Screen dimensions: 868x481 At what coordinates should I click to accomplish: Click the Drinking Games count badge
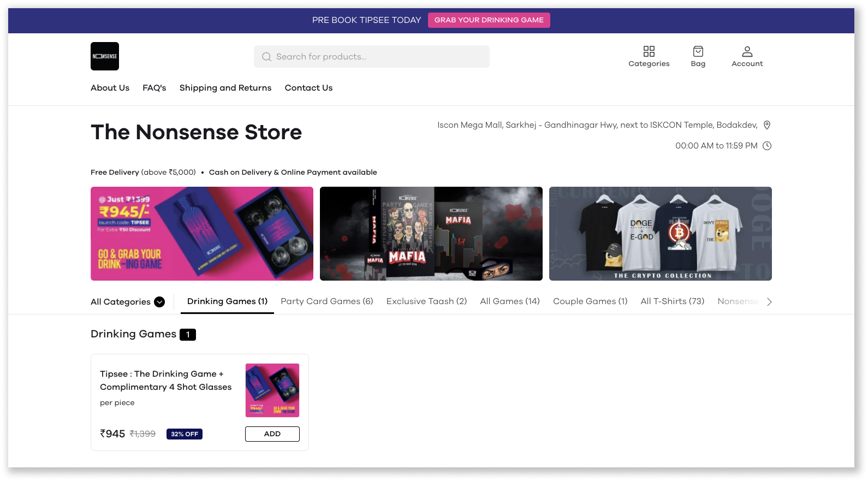(188, 335)
